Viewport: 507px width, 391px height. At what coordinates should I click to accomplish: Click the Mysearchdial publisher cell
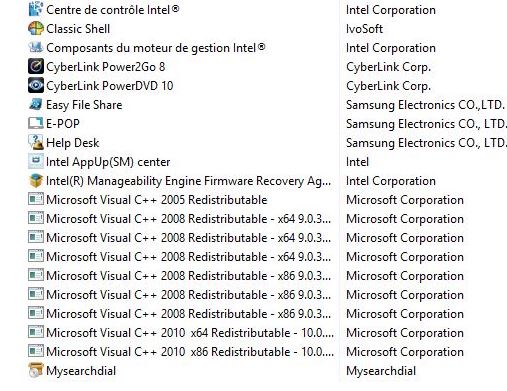pos(381,371)
